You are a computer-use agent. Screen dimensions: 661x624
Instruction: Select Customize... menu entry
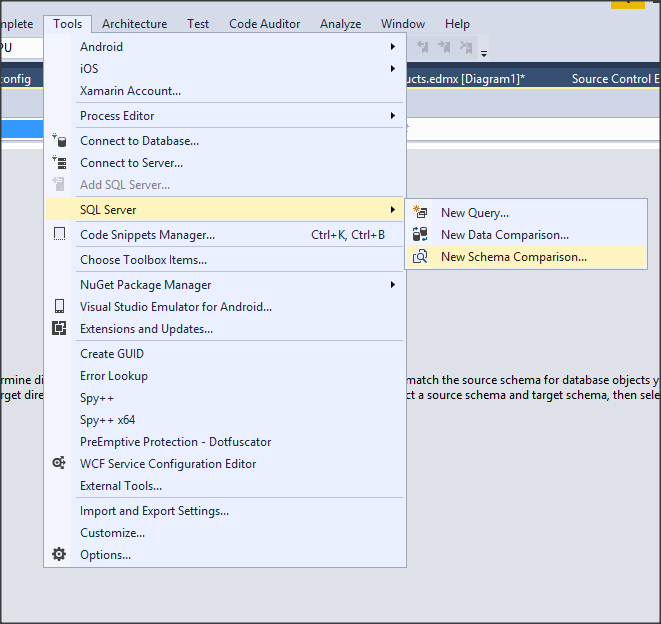pos(225,533)
